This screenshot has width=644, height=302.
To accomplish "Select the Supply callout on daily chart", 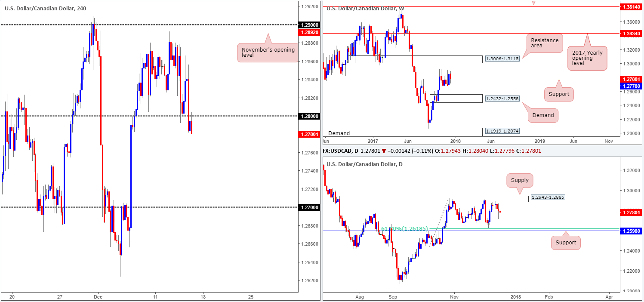I will (520, 180).
